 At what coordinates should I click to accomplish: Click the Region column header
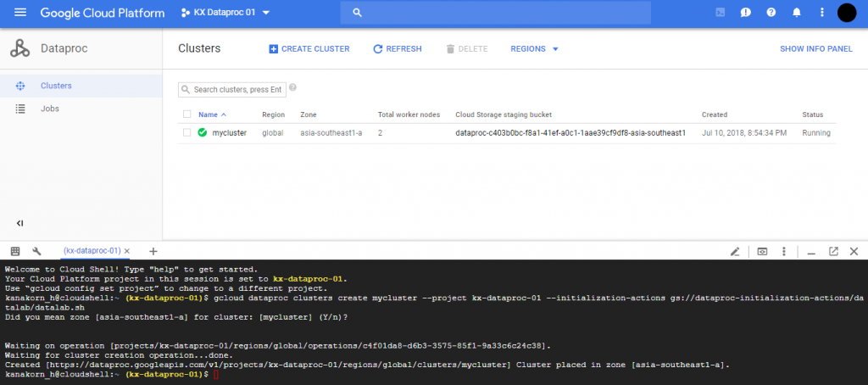274,114
